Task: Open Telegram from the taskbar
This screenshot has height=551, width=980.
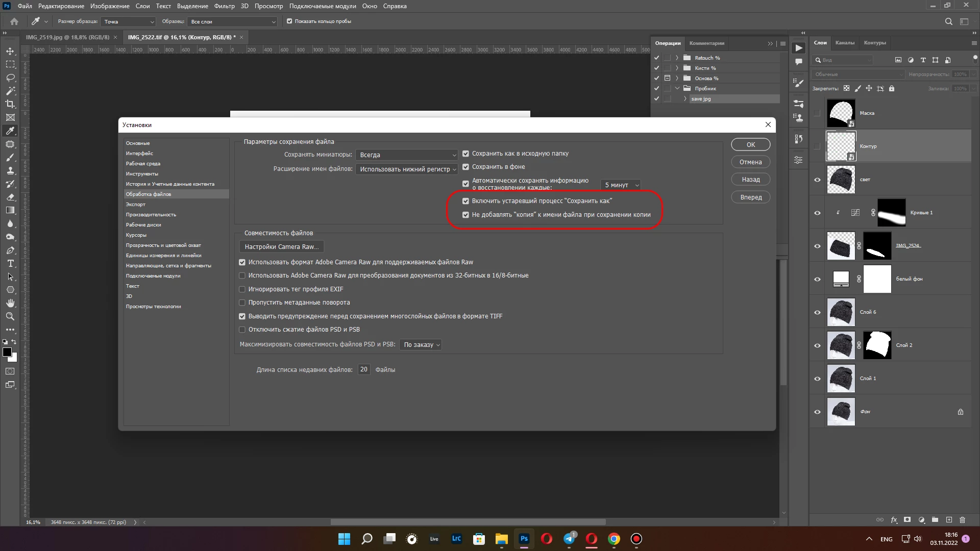Action: 569,539
